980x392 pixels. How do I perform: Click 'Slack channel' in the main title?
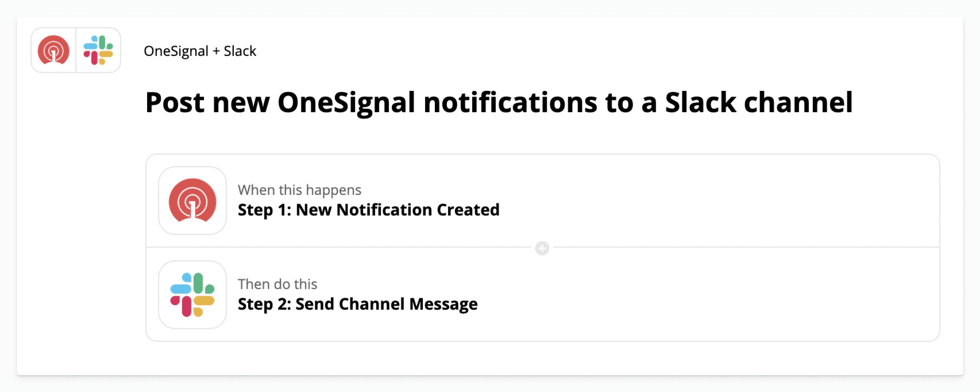pyautogui.click(x=759, y=103)
